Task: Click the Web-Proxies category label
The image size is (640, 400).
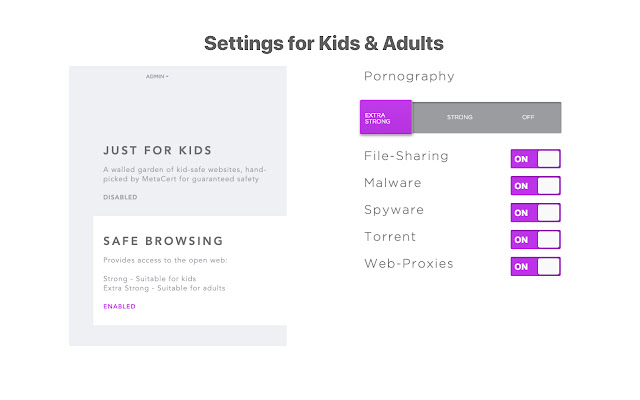Action: pos(408,264)
